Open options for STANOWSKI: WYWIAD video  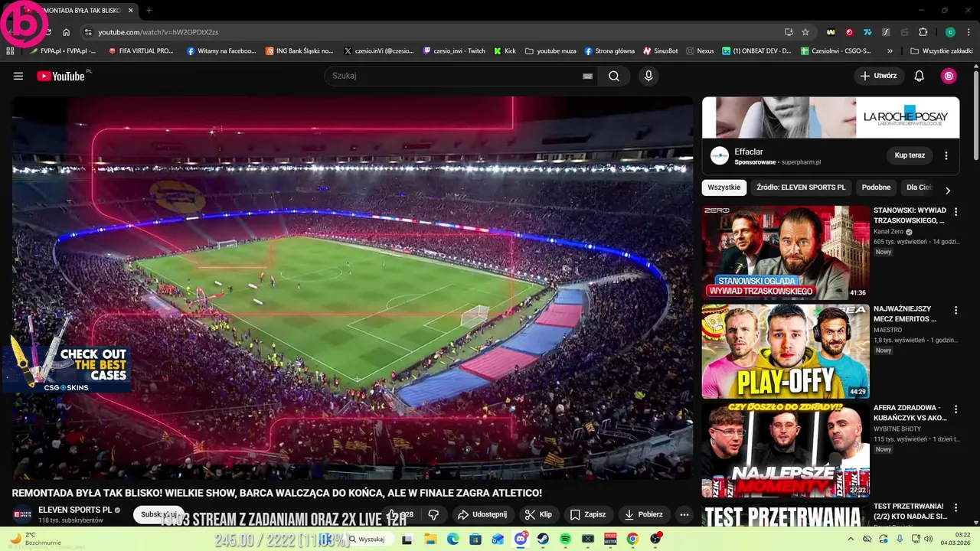[955, 211]
